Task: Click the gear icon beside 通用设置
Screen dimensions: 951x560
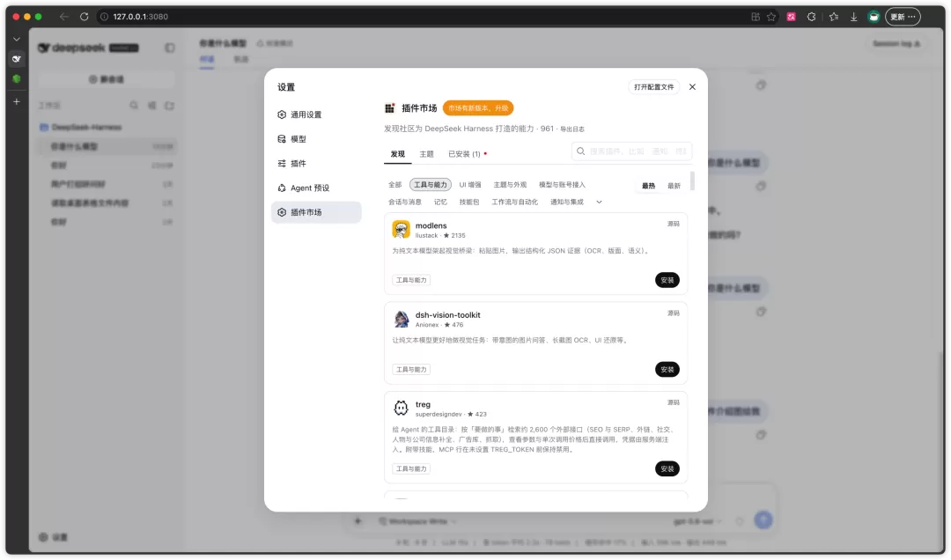Action: coord(282,114)
